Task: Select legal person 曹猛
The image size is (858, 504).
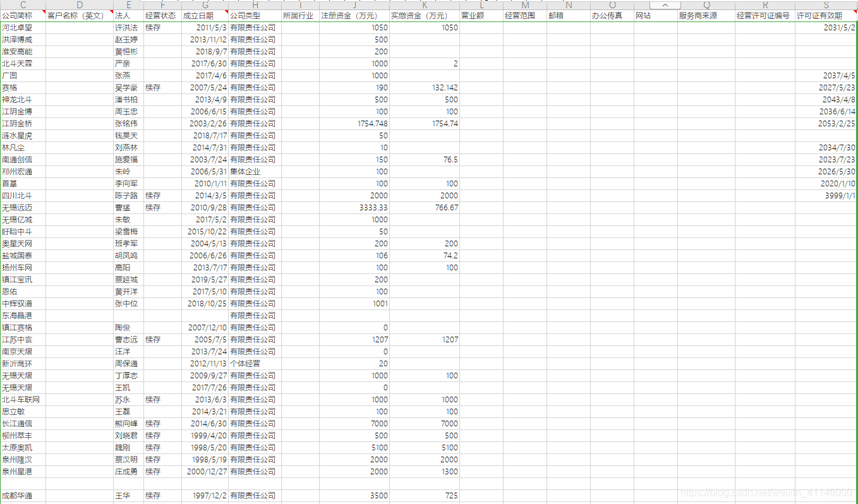Action: tap(128, 207)
